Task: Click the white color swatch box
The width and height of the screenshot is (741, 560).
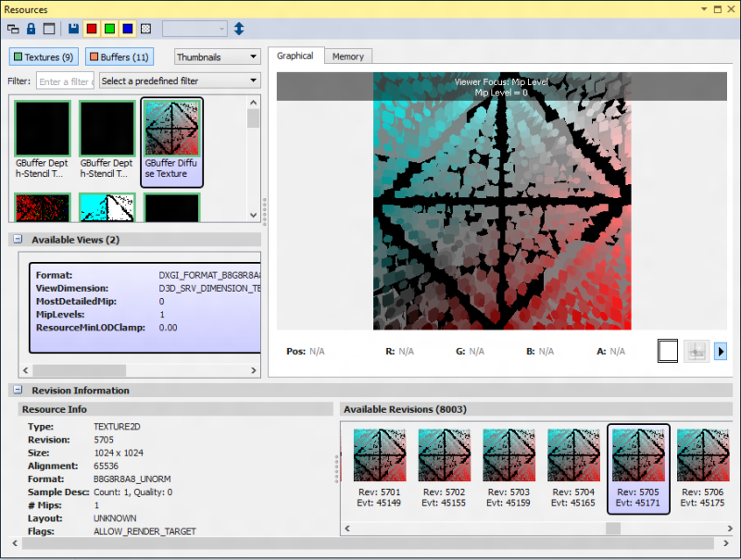Action: (x=668, y=351)
